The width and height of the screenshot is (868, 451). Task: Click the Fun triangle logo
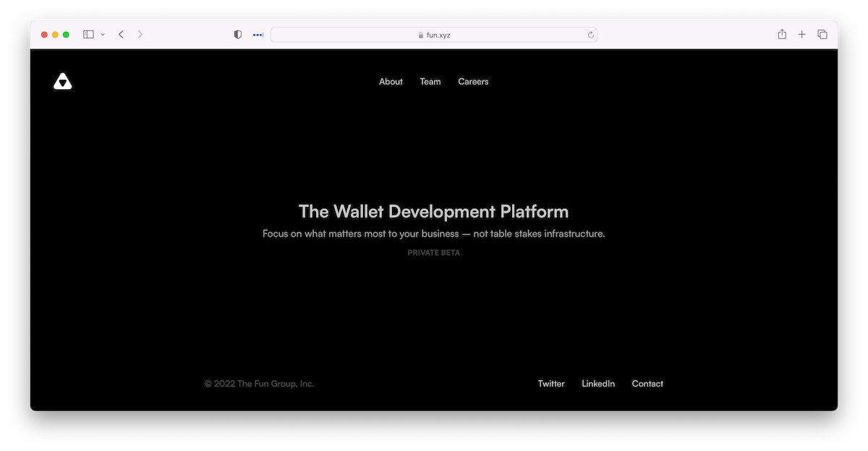pyautogui.click(x=63, y=82)
